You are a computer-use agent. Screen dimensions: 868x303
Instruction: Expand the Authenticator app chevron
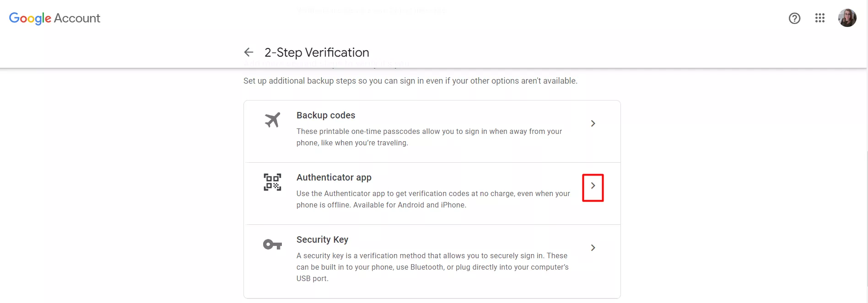pos(593,186)
